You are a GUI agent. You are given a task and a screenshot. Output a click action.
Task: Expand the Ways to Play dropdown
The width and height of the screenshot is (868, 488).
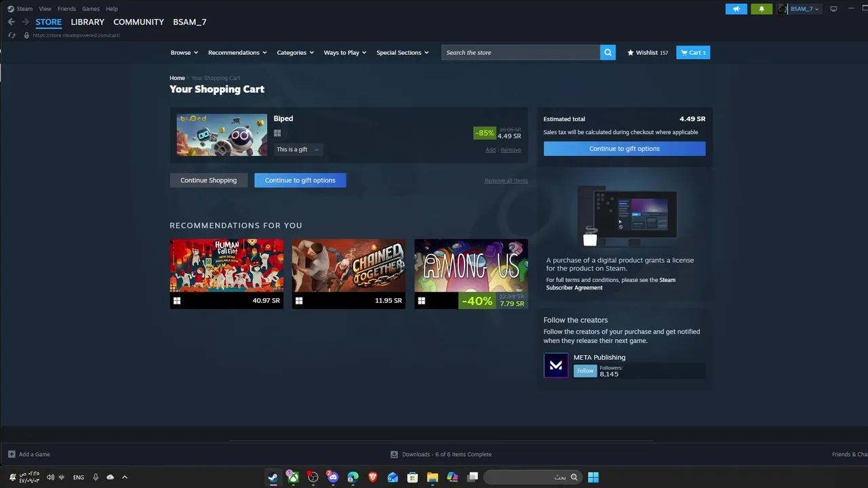[x=345, y=52]
